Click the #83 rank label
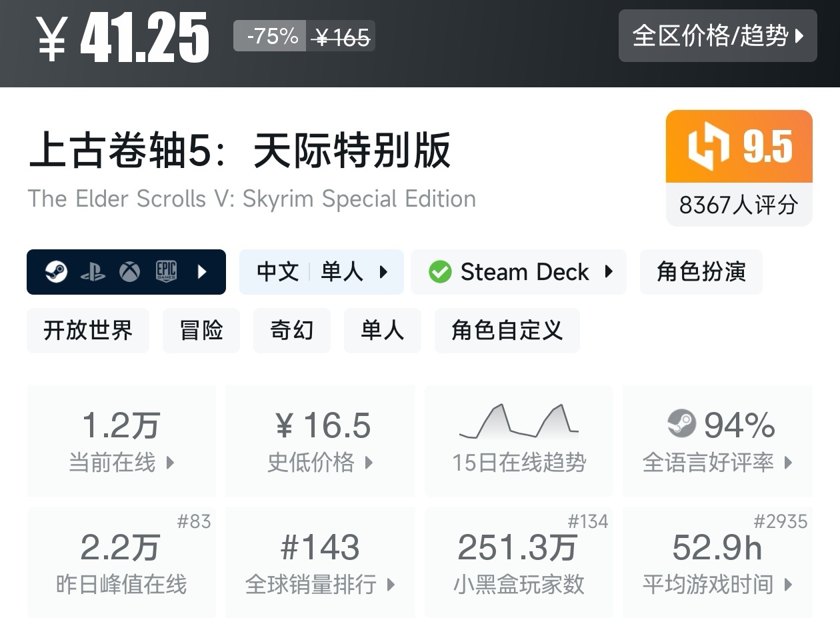Viewport: 840px width, 618px height. pos(194,521)
